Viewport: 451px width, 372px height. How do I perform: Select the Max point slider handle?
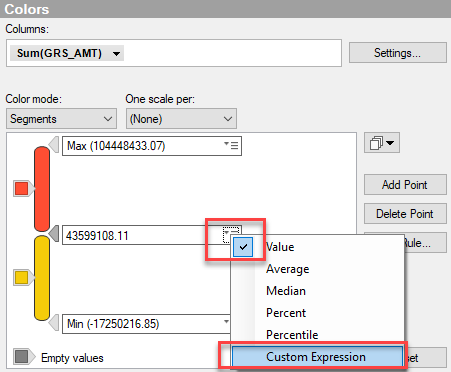[54, 144]
